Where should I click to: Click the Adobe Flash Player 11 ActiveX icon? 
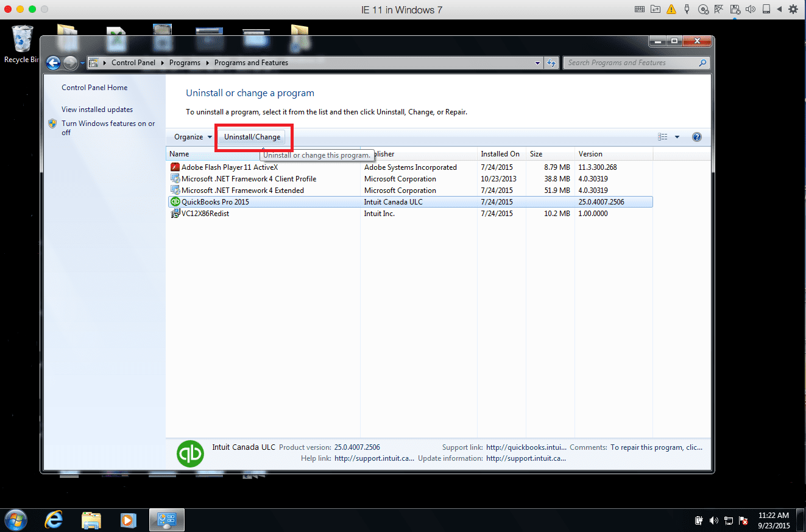click(x=175, y=167)
